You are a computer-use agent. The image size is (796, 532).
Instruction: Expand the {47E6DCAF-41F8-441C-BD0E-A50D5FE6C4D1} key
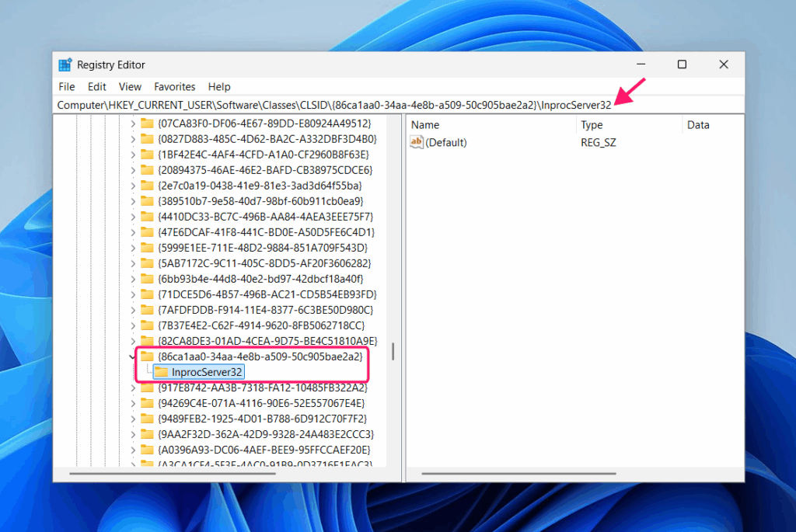pos(132,232)
